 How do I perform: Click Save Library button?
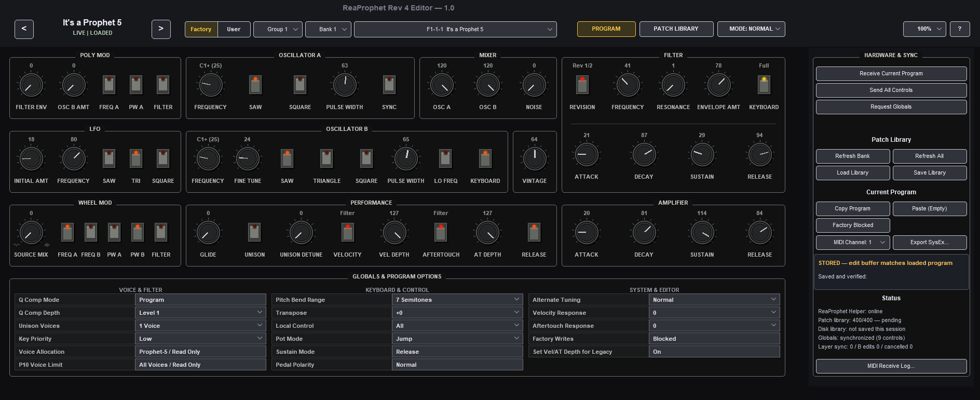930,173
